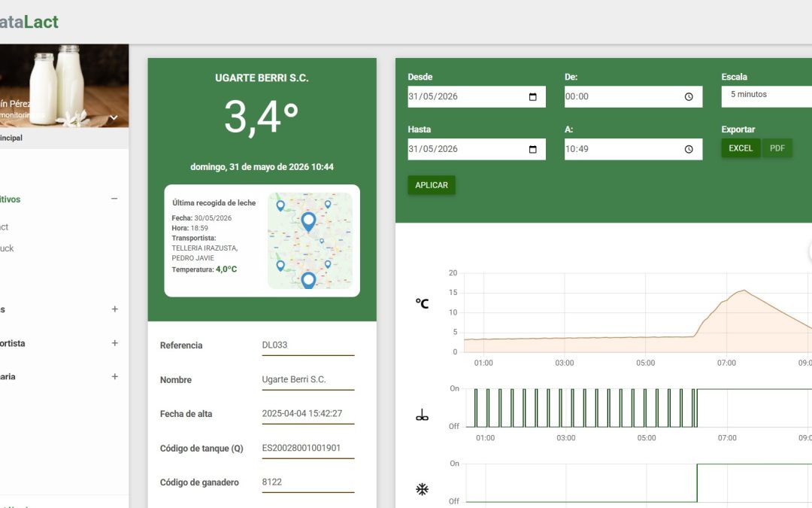The image size is (812, 508).
Task: Expand the sidebar section ending in 'aria'
Action: [x=114, y=376]
